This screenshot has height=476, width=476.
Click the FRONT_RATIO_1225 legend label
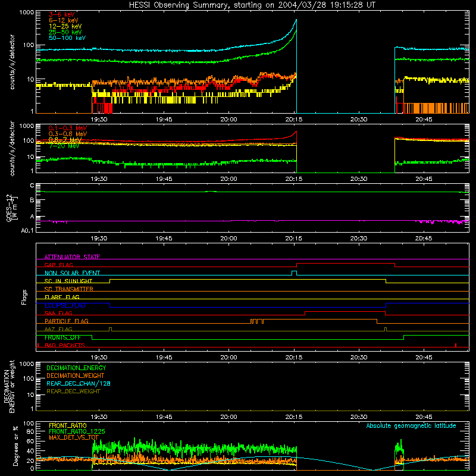coord(77,431)
